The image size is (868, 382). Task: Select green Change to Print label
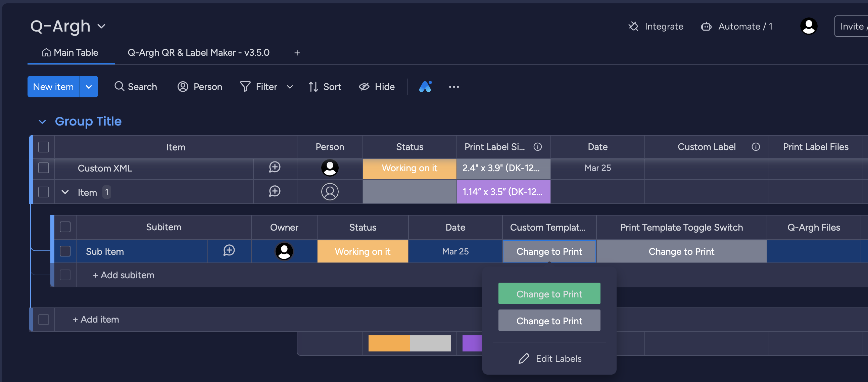point(549,293)
